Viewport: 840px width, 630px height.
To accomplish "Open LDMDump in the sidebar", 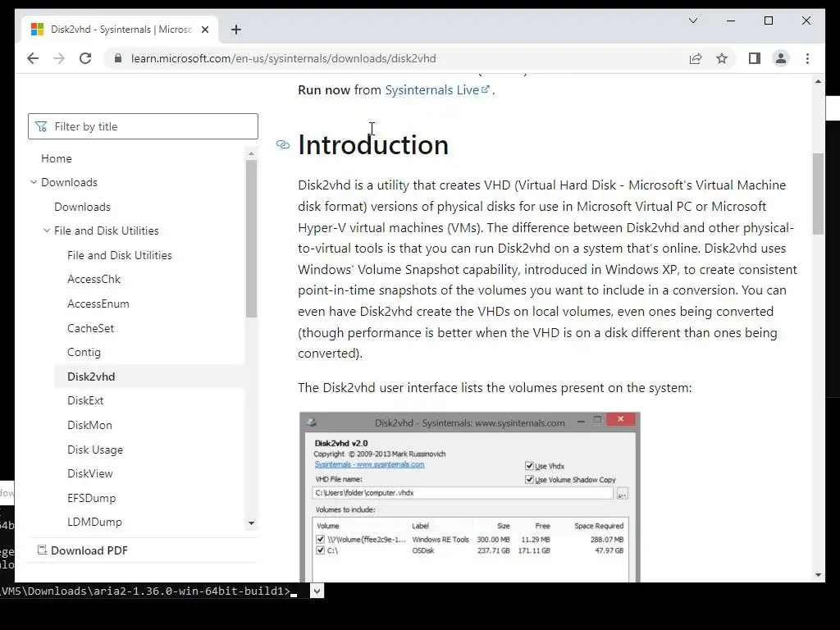I will click(94, 522).
